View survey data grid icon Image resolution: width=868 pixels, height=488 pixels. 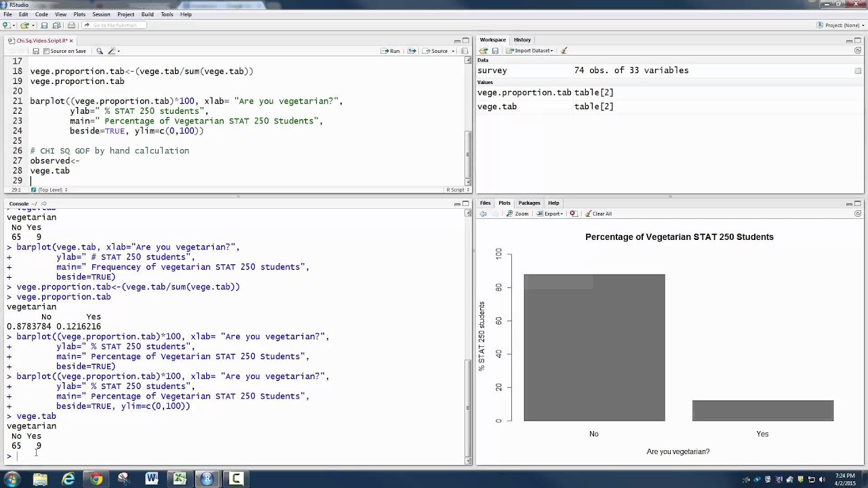(x=858, y=70)
